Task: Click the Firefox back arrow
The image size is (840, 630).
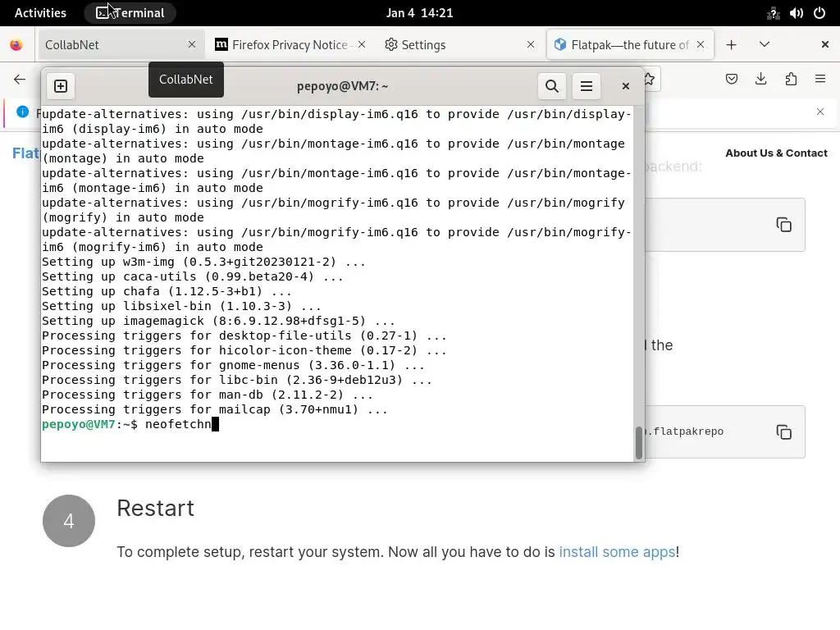Action: pyautogui.click(x=20, y=80)
